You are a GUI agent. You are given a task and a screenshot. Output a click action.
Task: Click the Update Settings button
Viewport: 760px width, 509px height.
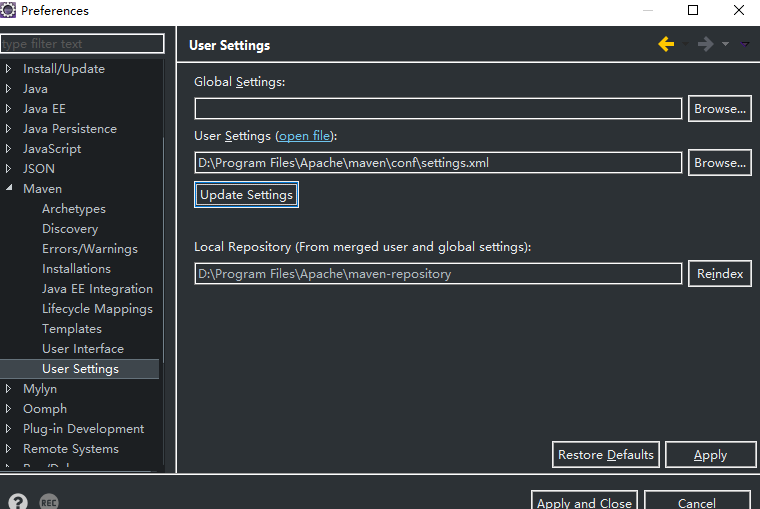pyautogui.click(x=246, y=195)
